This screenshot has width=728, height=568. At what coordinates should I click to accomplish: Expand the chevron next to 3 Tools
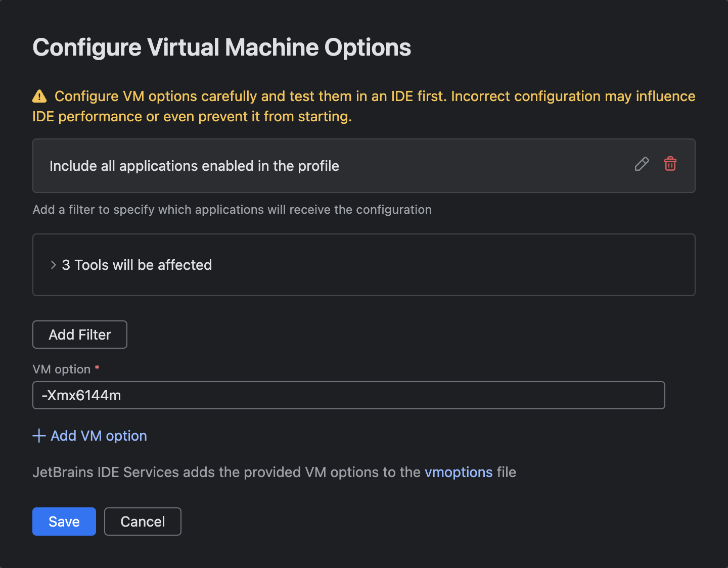click(x=53, y=265)
